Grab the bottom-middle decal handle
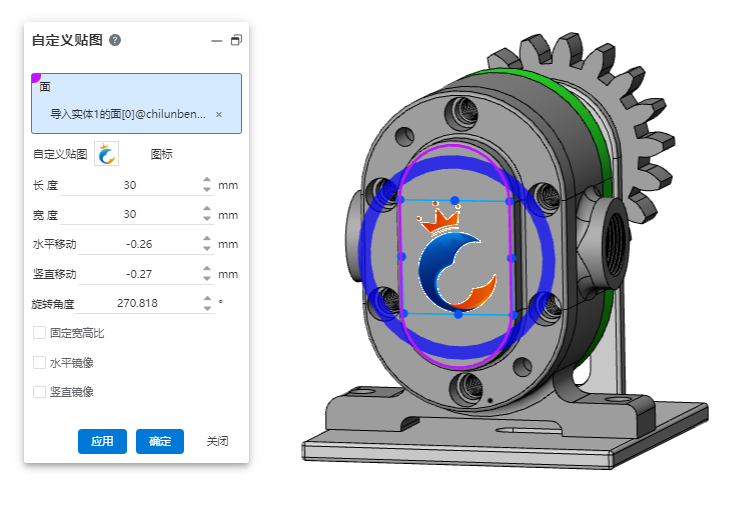 point(458,314)
